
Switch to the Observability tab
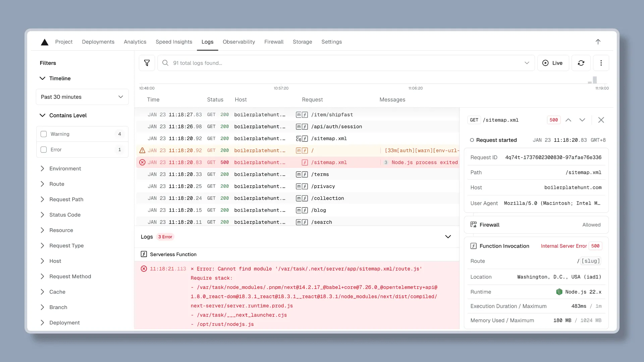click(x=238, y=42)
